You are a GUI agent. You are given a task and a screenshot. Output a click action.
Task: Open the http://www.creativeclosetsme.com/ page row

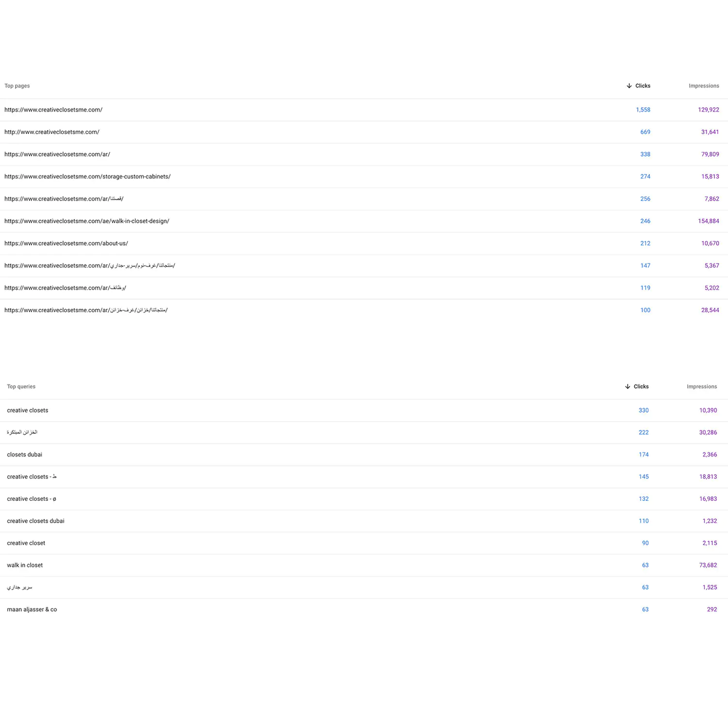click(52, 132)
